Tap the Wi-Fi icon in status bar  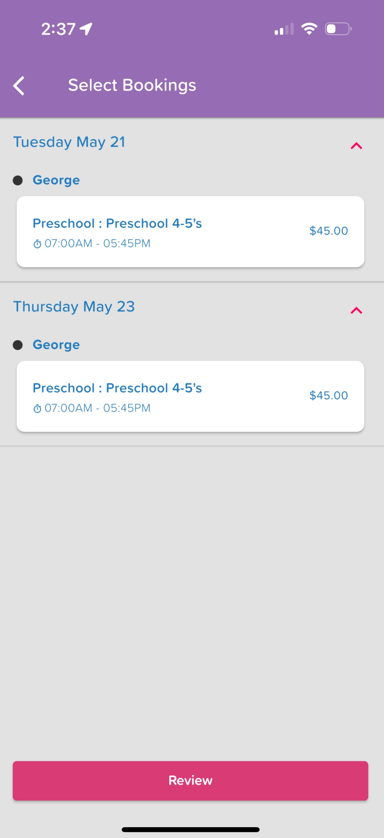(309, 28)
